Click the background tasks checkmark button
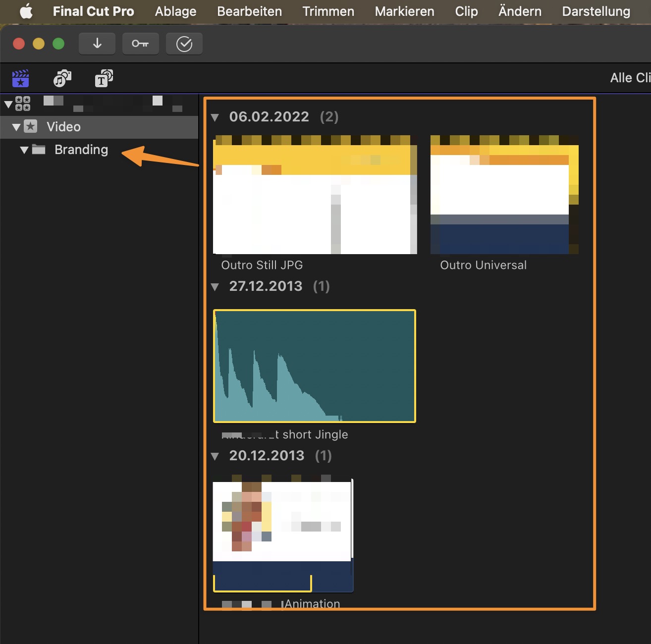This screenshot has height=644, width=651. pos(184,44)
